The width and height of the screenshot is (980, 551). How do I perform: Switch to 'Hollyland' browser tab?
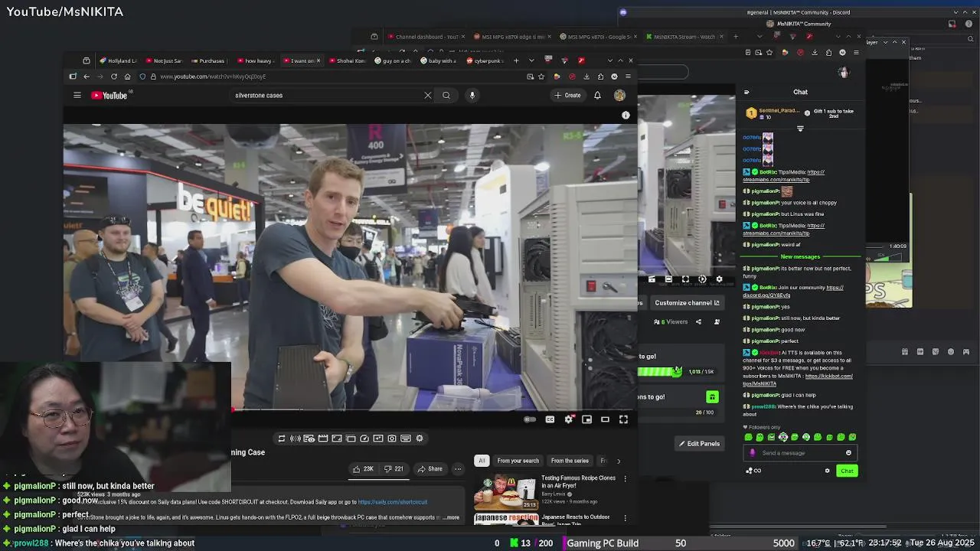[119, 60]
